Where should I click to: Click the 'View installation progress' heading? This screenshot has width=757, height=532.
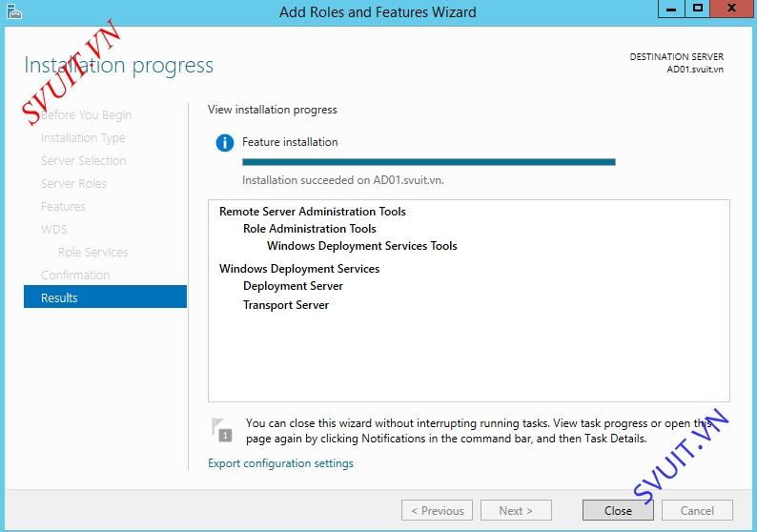273,110
